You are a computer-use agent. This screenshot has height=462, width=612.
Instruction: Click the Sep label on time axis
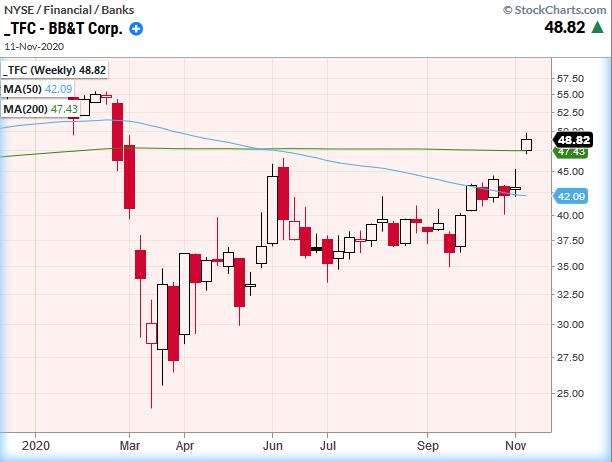pyautogui.click(x=428, y=441)
